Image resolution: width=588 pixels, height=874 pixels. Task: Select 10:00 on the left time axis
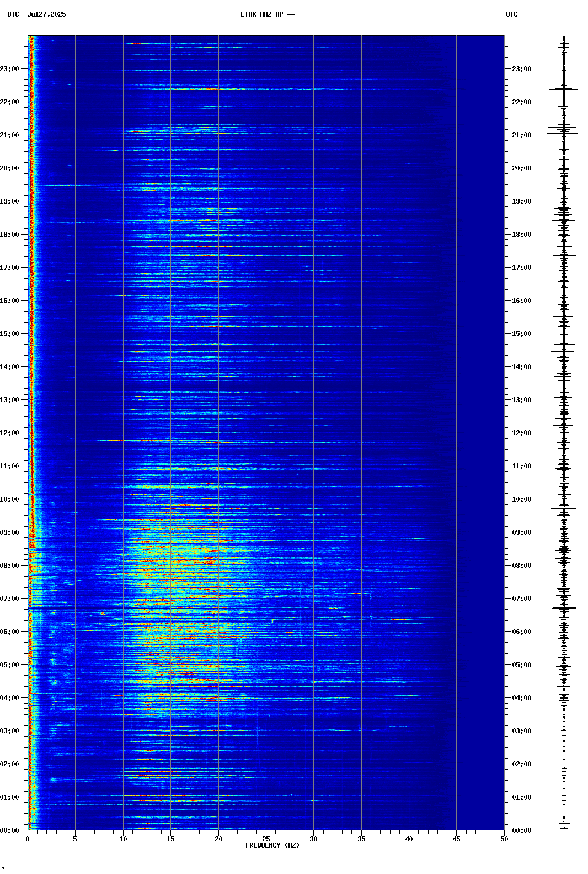tap(9, 499)
